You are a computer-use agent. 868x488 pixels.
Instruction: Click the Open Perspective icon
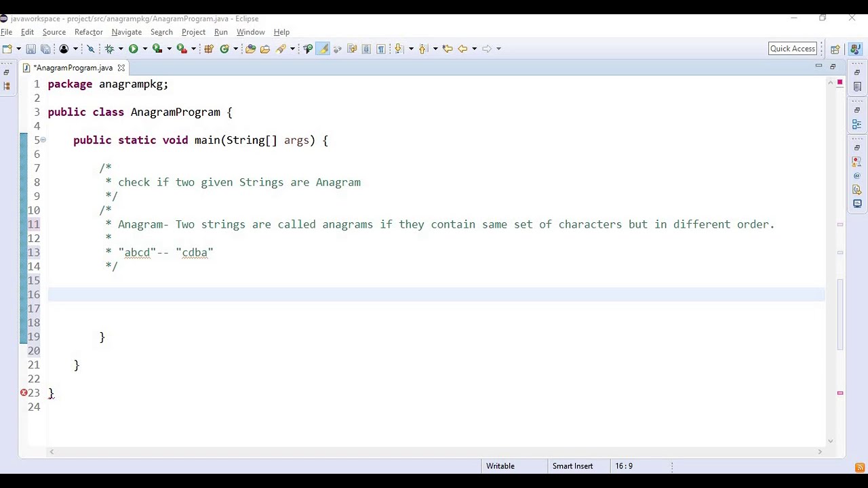click(x=835, y=49)
